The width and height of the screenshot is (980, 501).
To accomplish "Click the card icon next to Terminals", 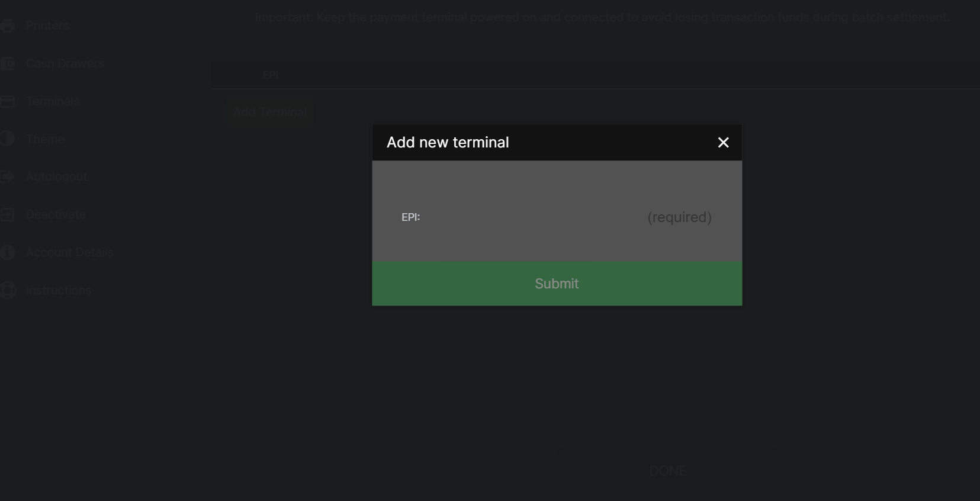I will [x=7, y=101].
